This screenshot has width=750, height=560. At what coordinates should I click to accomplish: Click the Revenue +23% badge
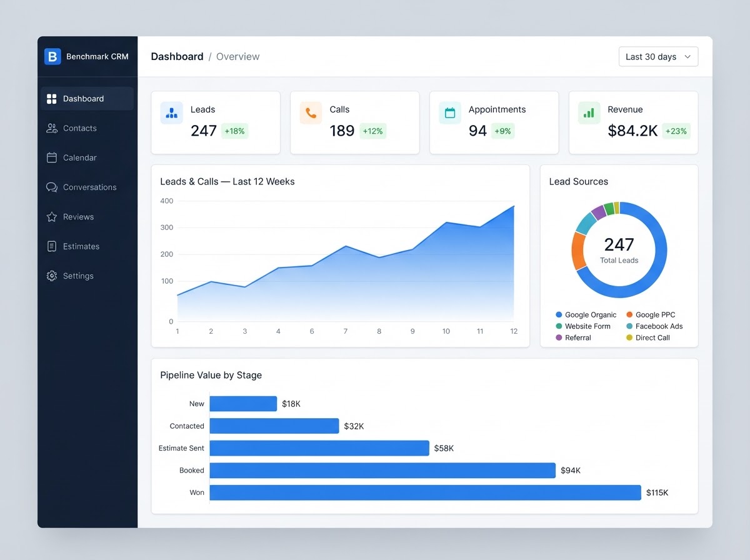pos(676,131)
